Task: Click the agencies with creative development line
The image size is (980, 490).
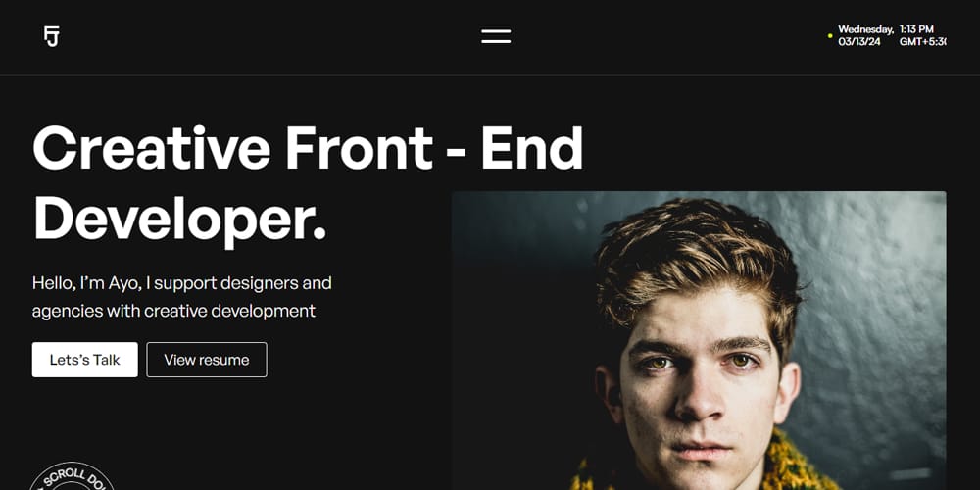Action: tap(173, 311)
